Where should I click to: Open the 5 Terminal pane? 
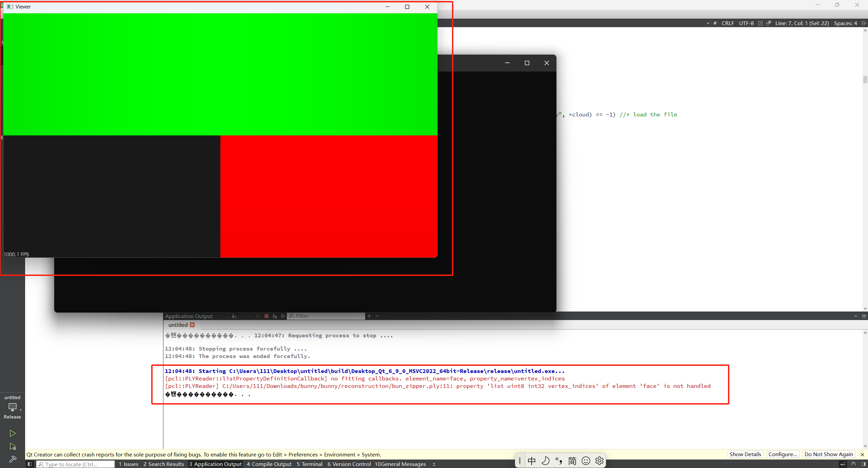point(309,464)
